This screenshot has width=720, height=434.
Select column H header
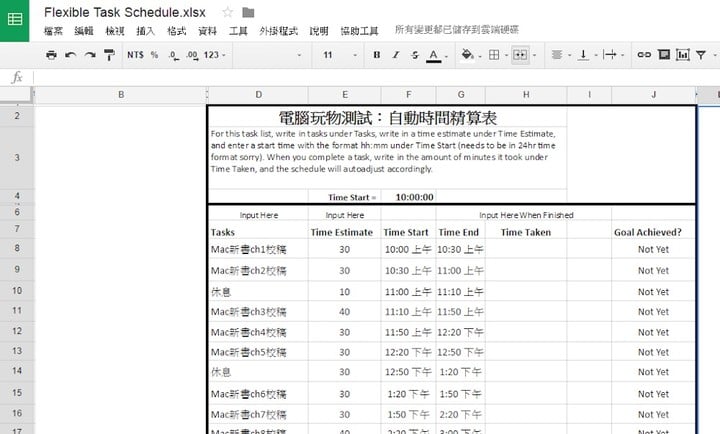coord(526,95)
